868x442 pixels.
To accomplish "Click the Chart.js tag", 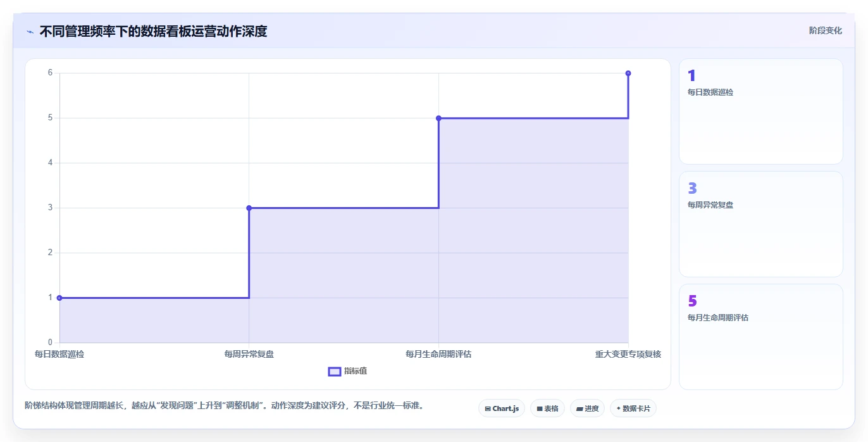I will [x=502, y=408].
